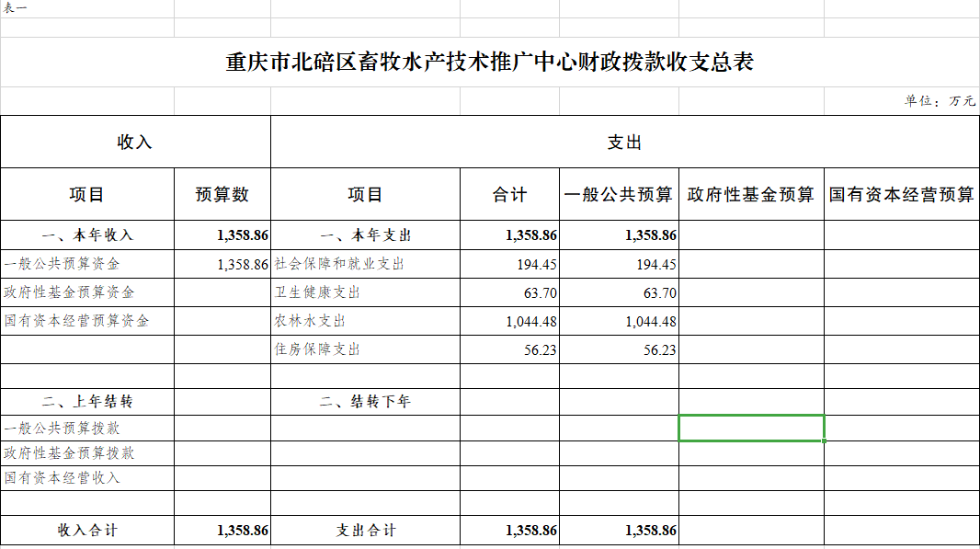Click the 合计 column header
Screen dimensions: 980x549
coord(510,194)
